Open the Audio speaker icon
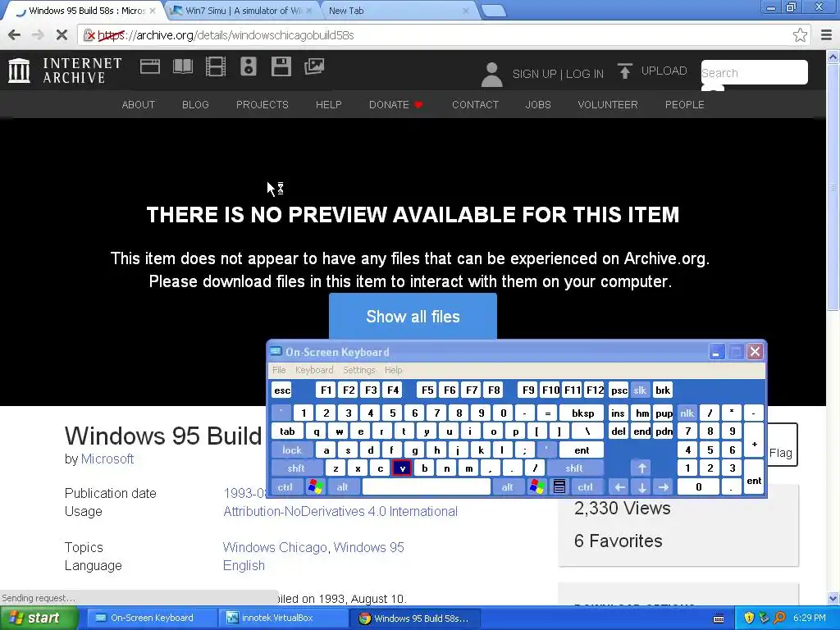 click(248, 67)
